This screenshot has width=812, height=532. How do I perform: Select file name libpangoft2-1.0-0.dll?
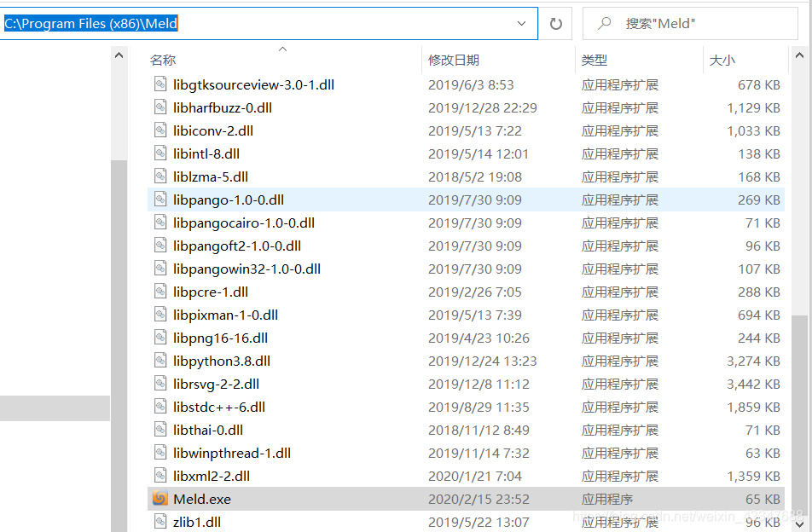pos(237,246)
